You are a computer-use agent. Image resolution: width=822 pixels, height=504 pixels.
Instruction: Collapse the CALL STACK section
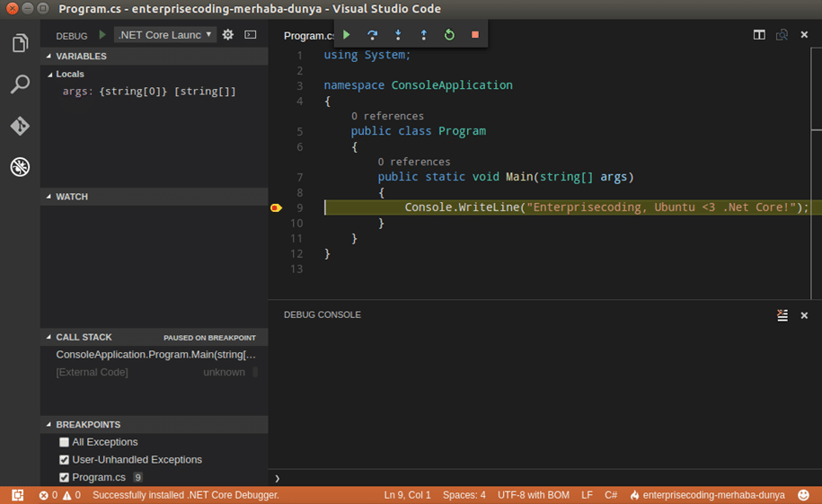[x=155, y=337]
